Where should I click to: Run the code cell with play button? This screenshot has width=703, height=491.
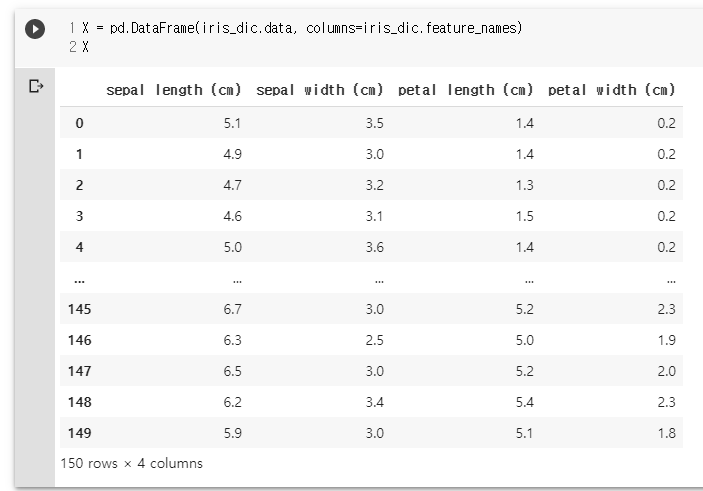pyautogui.click(x=35, y=29)
